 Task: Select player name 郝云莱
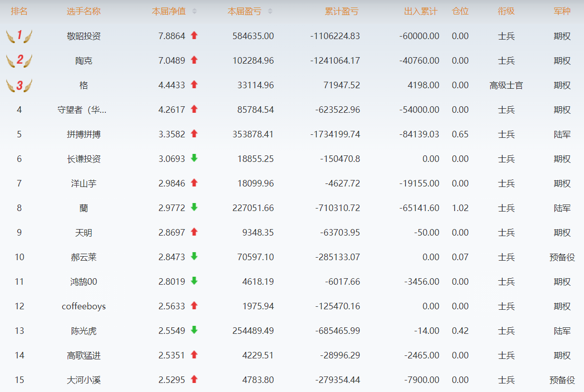tap(84, 257)
